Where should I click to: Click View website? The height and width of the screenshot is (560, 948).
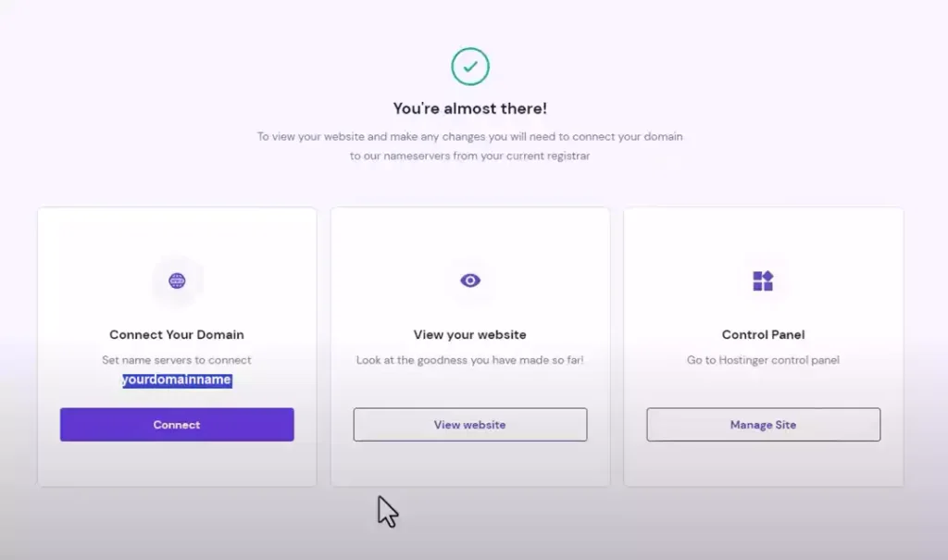pos(469,424)
